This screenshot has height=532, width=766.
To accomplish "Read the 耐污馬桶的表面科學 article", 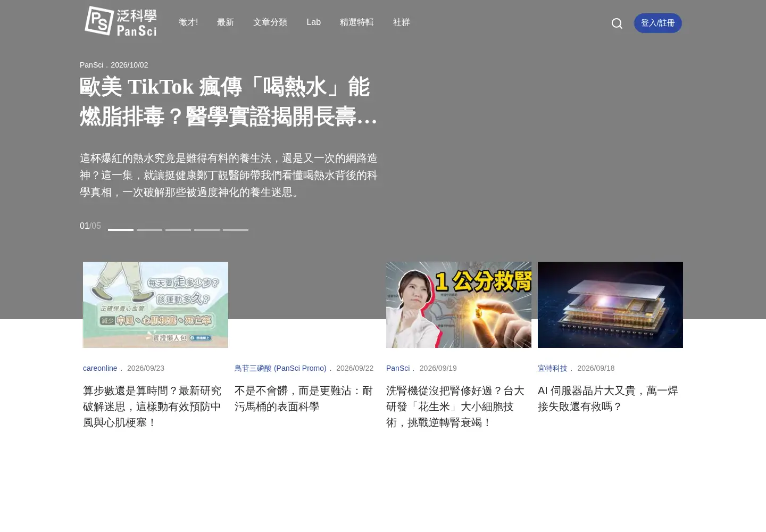I will point(304,398).
